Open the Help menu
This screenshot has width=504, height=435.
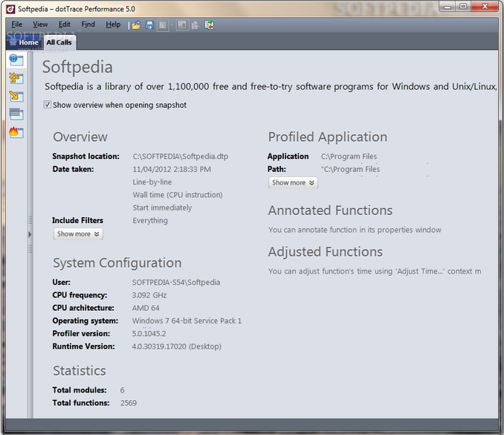[113, 25]
